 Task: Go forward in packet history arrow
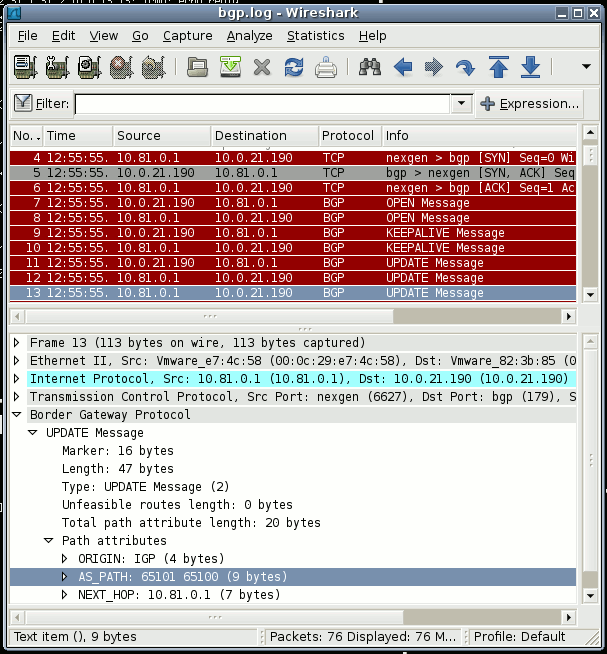coord(434,67)
